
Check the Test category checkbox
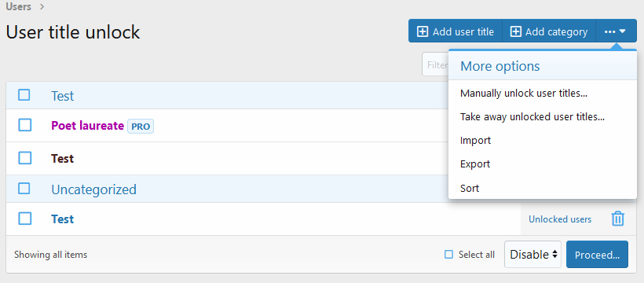point(24,95)
